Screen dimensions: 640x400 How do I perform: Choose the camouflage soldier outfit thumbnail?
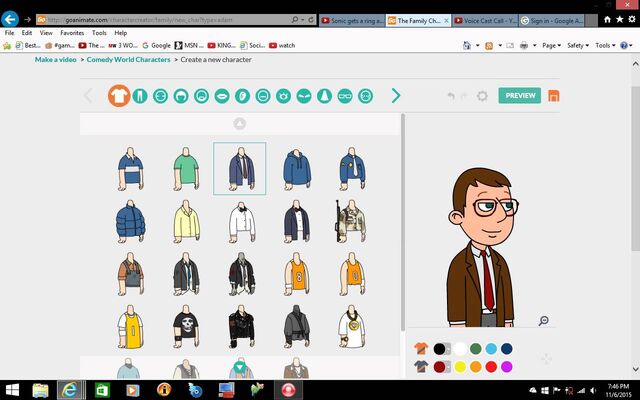click(x=351, y=221)
